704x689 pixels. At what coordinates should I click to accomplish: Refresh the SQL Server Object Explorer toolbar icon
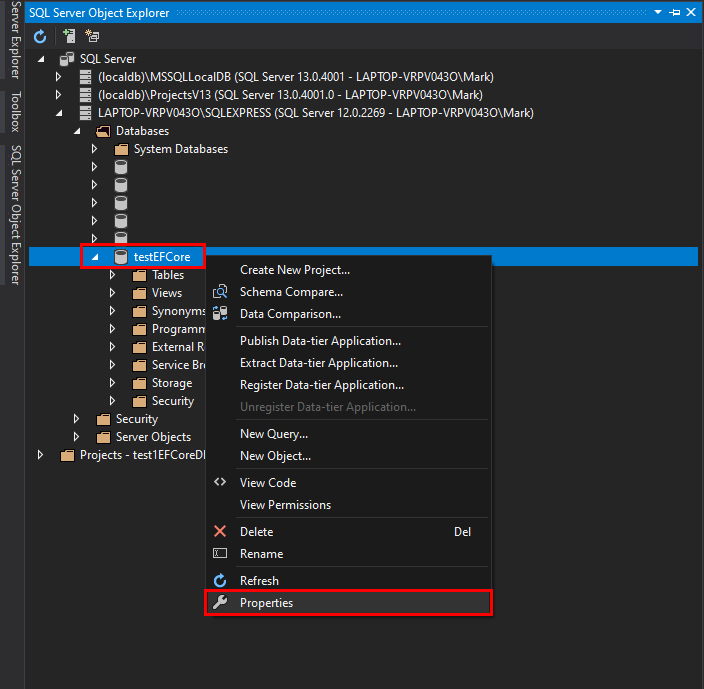pos(40,36)
